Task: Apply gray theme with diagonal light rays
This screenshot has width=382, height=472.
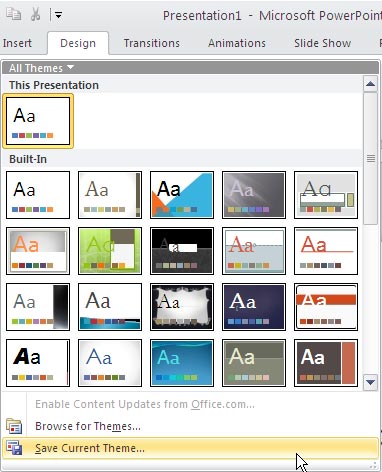Action: (x=254, y=195)
